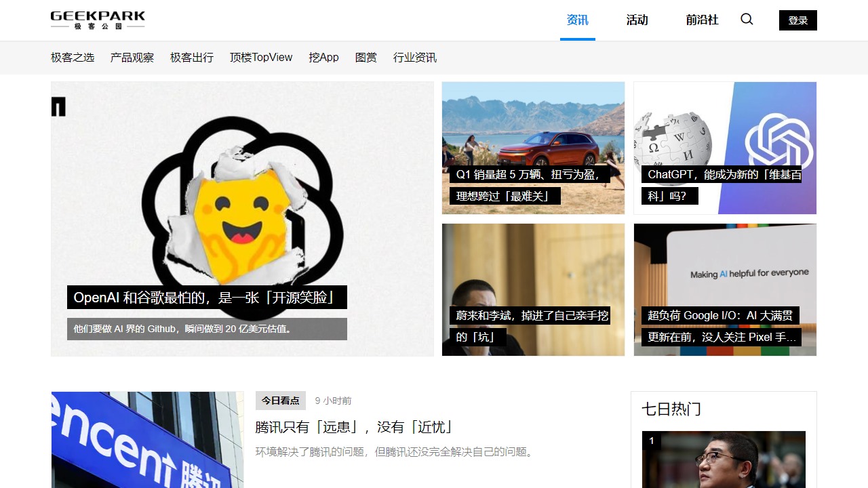Open the 图赏 gallery section
Image resolution: width=868 pixels, height=488 pixels.
[x=366, y=58]
